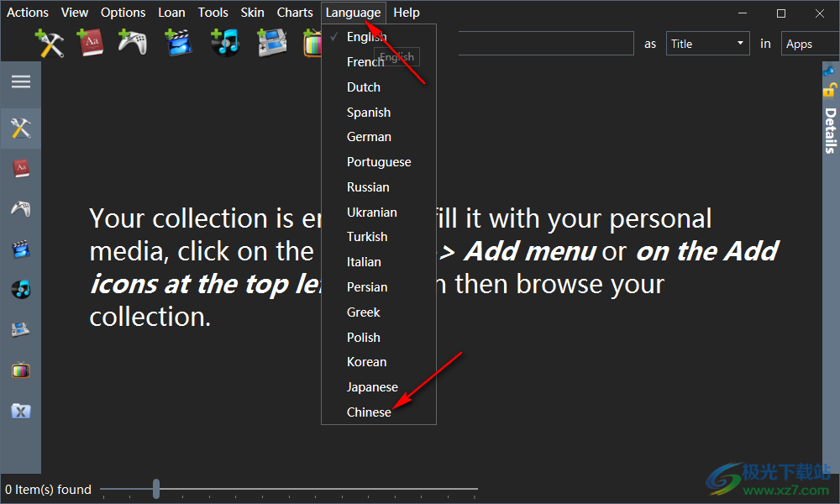Select the Music category in the left sidebar
Screen dimensions: 840x504
[20, 290]
